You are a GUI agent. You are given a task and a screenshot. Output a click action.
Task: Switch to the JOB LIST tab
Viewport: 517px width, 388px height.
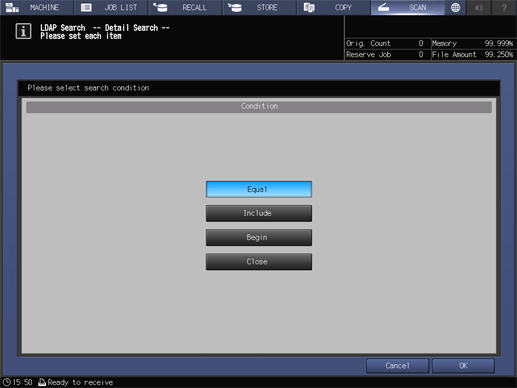(111, 7)
